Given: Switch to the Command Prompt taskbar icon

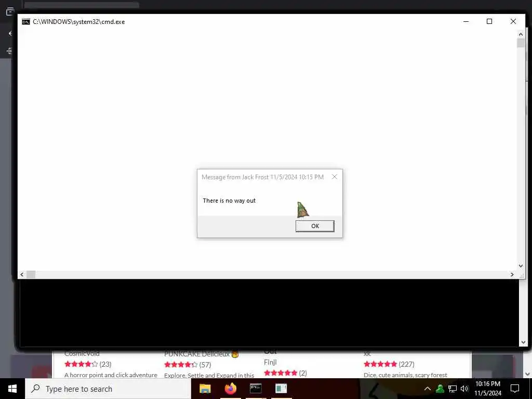Looking at the screenshot, I should click(x=256, y=389).
